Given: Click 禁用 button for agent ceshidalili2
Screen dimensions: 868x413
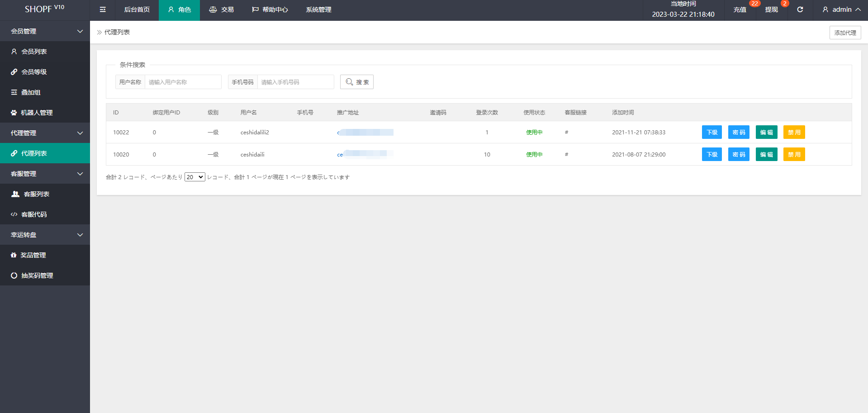Looking at the screenshot, I should pyautogui.click(x=794, y=132).
